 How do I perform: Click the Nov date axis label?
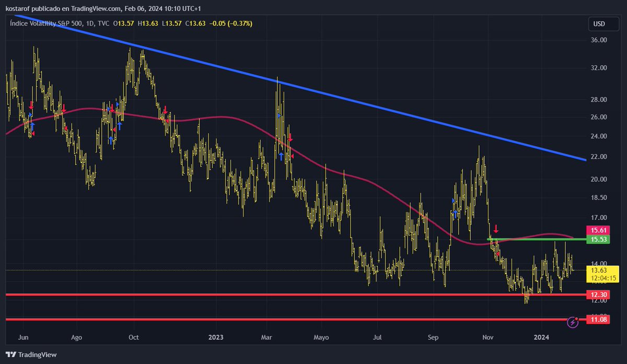(488, 337)
